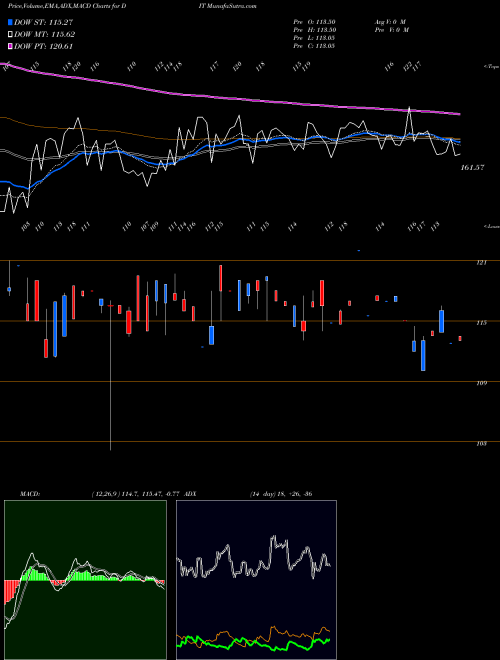Click the magenta DOW PT legend swatch
The width and height of the screenshot is (500, 660).
[x=11, y=46]
